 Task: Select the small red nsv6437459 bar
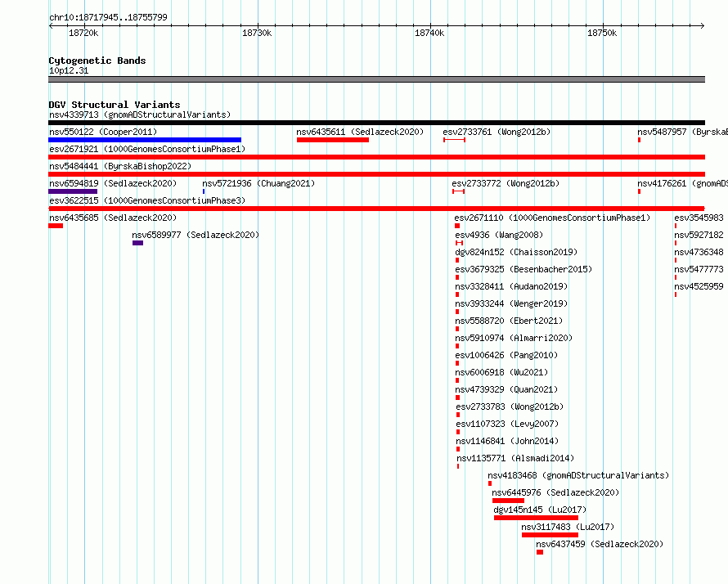point(540,552)
